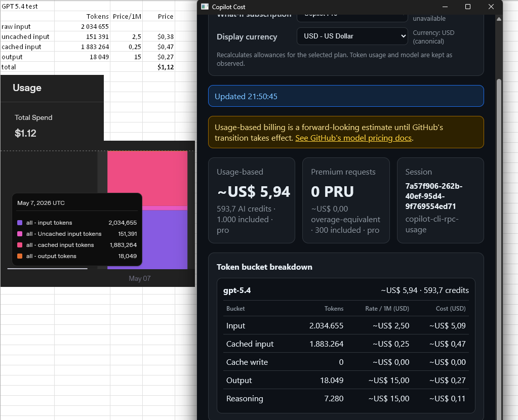The image size is (518, 420).
Task: Click the scrollbar up arrow in Copilot Cost
Action: (499, 19)
